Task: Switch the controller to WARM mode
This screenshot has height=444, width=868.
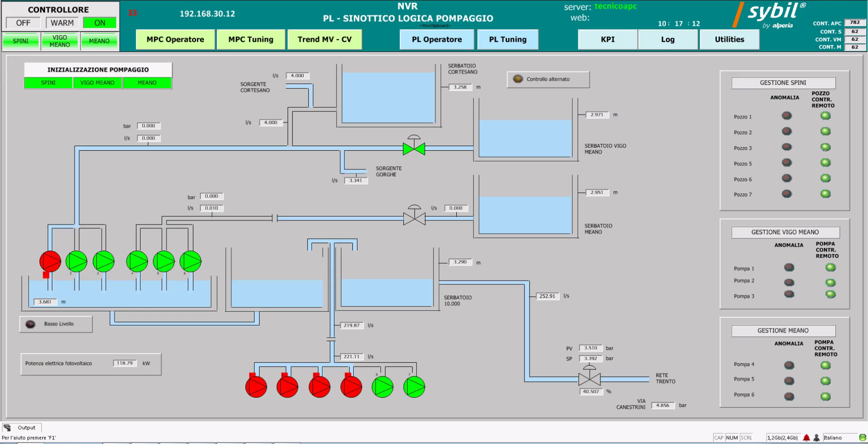Action: (62, 23)
